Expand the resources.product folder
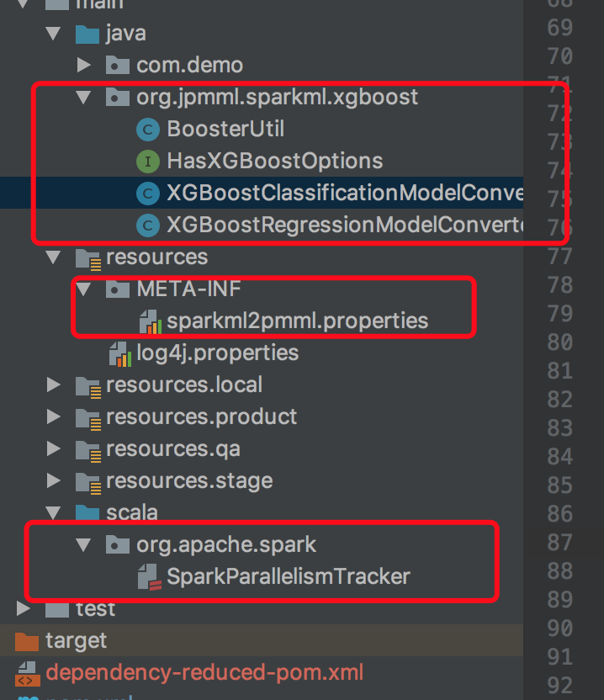The width and height of the screenshot is (604, 700). [x=53, y=416]
